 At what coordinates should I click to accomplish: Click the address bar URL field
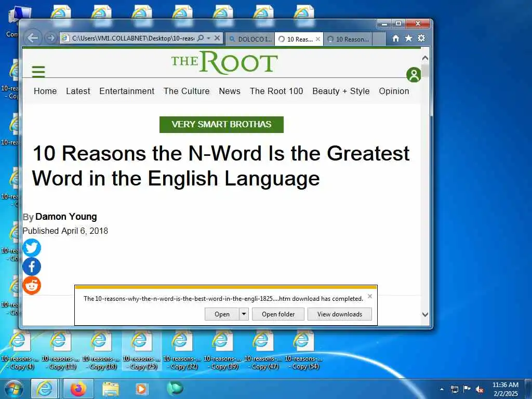click(132, 38)
